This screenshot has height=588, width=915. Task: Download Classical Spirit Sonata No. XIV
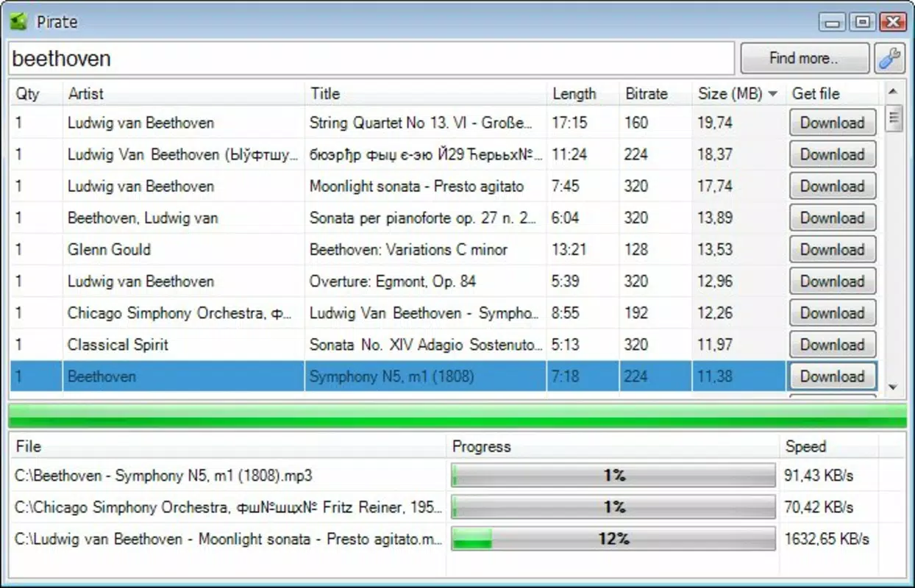click(x=833, y=344)
